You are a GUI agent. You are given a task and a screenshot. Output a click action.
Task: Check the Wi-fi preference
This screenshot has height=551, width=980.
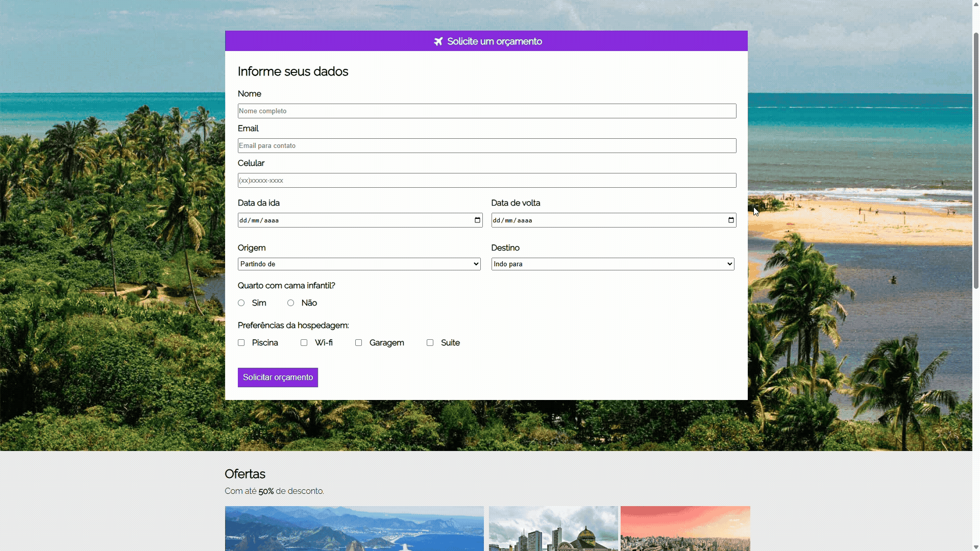click(304, 343)
